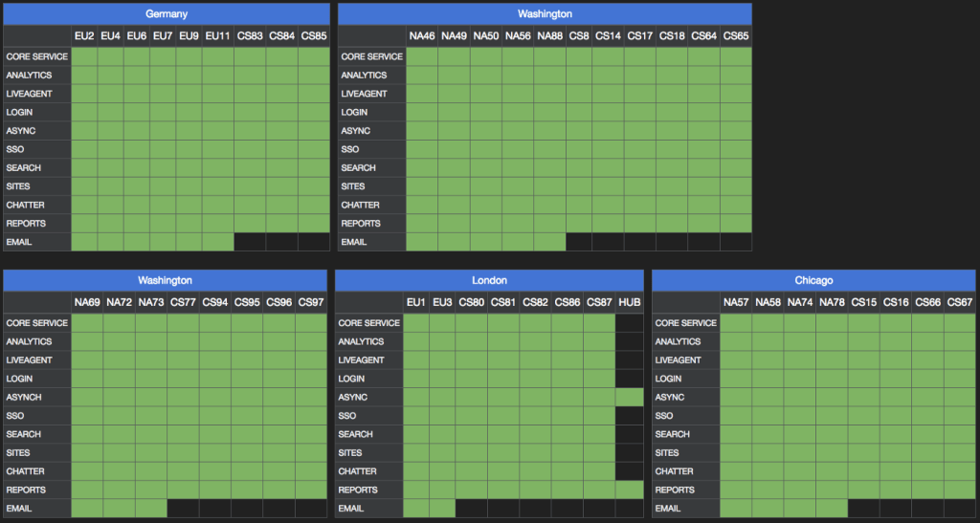Click the NA57 column header

736,303
